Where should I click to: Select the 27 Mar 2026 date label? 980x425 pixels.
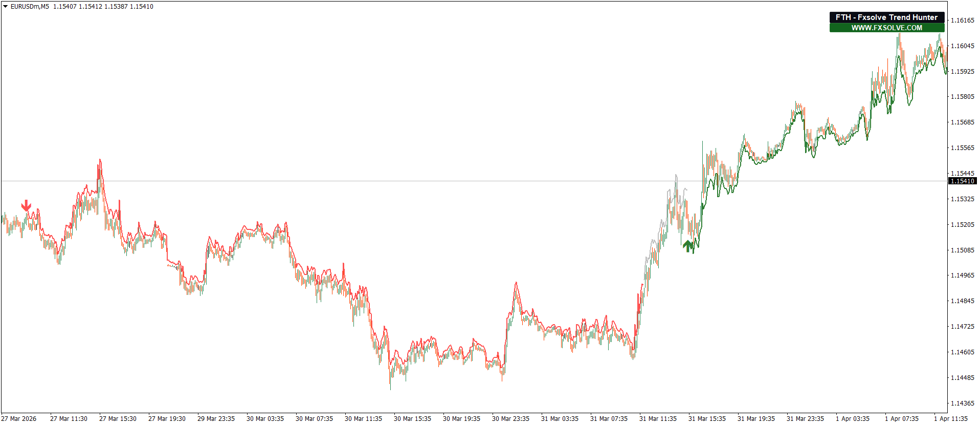click(x=19, y=419)
